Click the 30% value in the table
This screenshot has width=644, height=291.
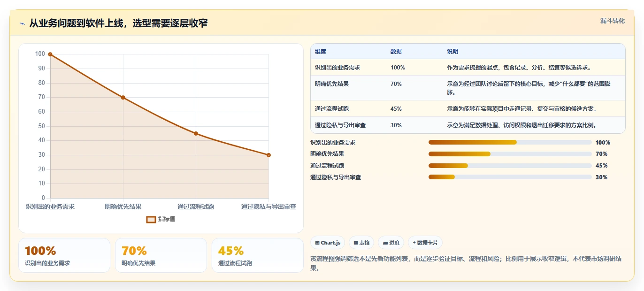pos(396,125)
